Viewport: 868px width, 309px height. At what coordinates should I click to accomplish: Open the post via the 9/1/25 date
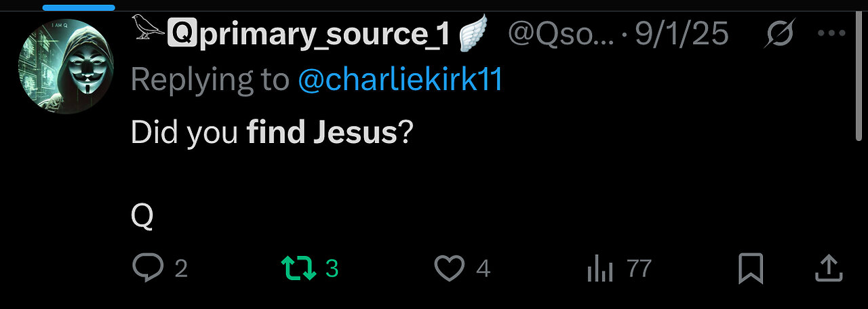coord(682,34)
